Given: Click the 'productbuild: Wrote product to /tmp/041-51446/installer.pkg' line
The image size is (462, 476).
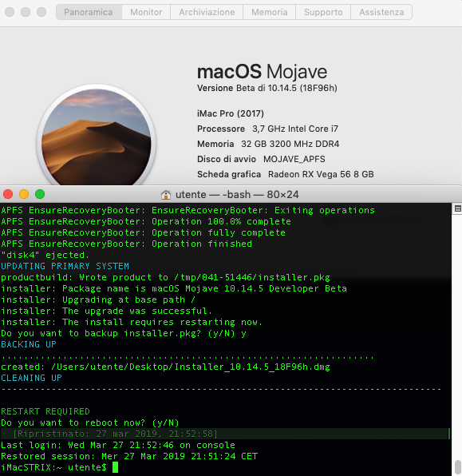Looking at the screenshot, I should (165, 277).
